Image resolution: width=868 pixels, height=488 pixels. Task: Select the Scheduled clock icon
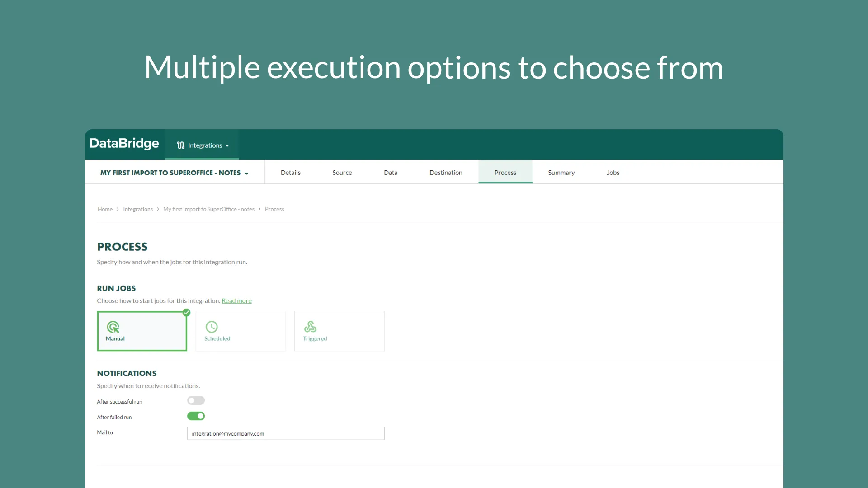click(212, 327)
